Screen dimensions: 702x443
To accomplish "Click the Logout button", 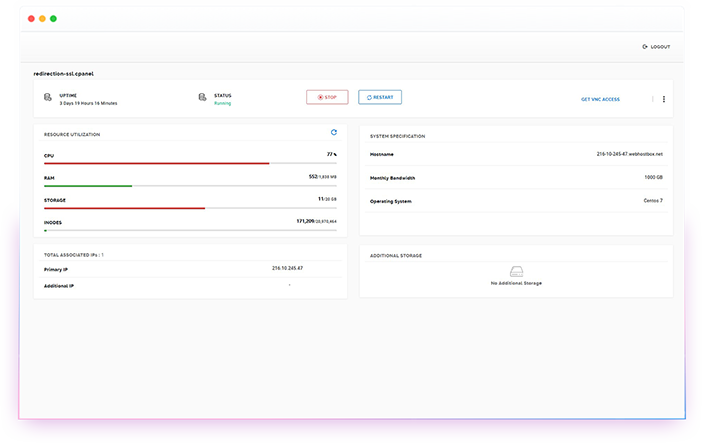I will click(656, 47).
